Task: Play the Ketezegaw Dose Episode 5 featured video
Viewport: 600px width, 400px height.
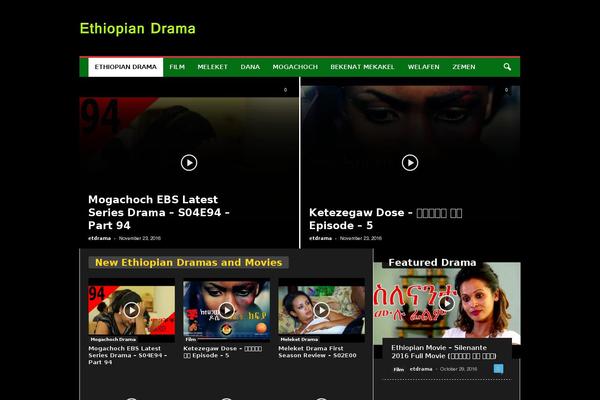Action: click(410, 163)
